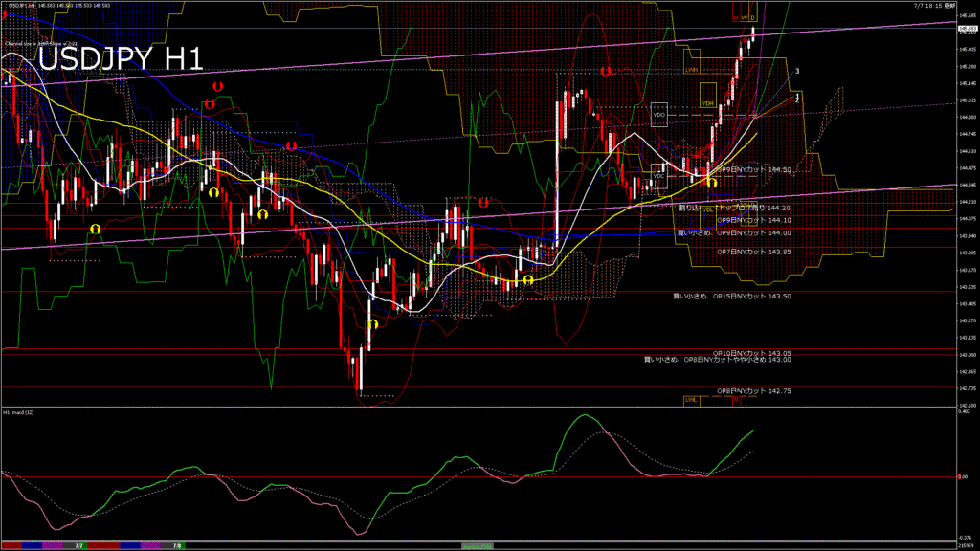Click the fan line label 3

click(797, 71)
